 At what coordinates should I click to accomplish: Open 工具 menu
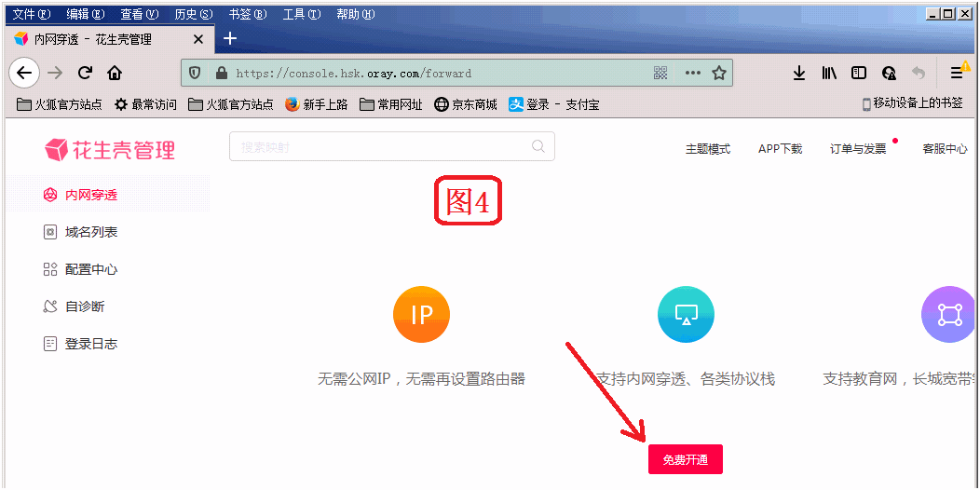[302, 14]
